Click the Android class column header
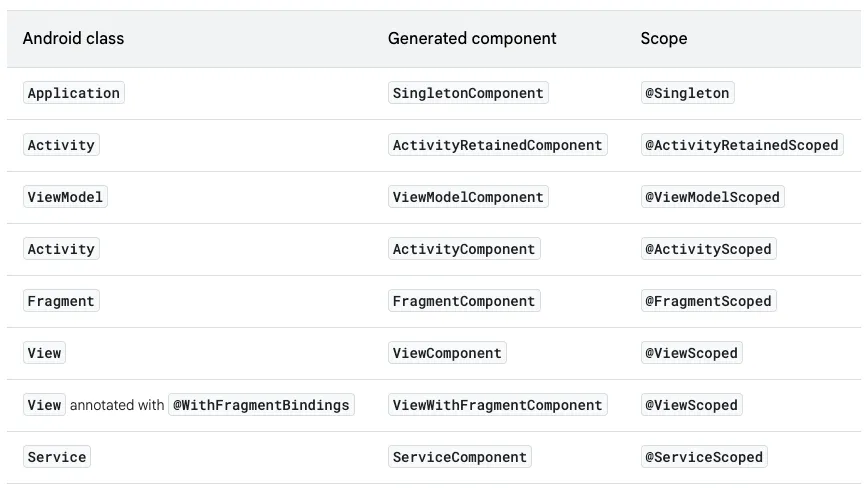This screenshot has width=865, height=499. (73, 39)
